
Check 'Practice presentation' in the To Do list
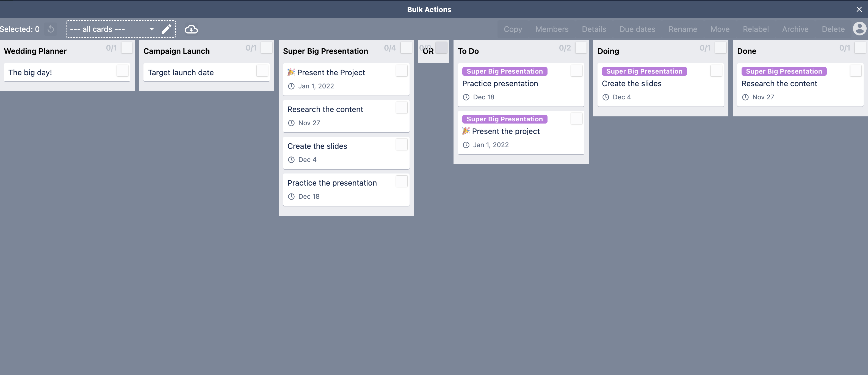pos(576,71)
